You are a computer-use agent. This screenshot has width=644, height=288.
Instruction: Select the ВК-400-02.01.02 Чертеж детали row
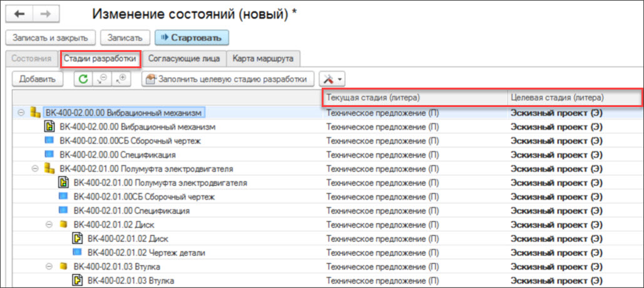pos(147,252)
